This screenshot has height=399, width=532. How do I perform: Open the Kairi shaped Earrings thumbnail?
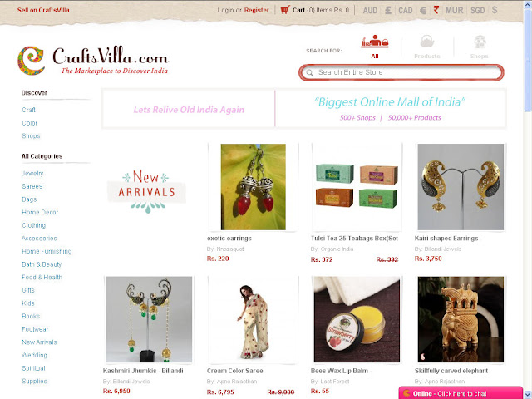pyautogui.click(x=461, y=187)
